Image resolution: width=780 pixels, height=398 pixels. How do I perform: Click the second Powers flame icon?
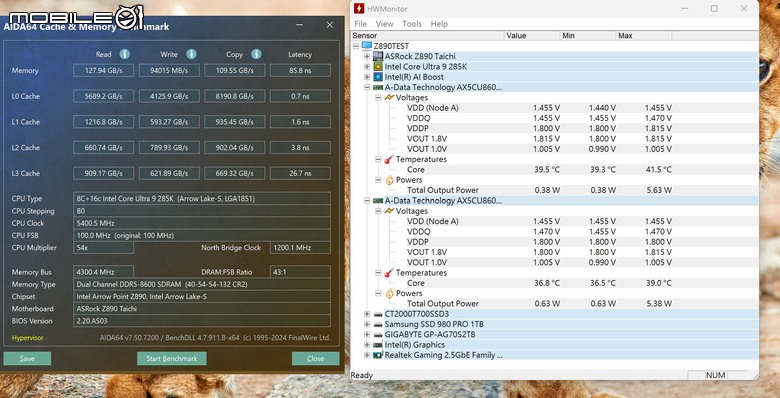389,293
